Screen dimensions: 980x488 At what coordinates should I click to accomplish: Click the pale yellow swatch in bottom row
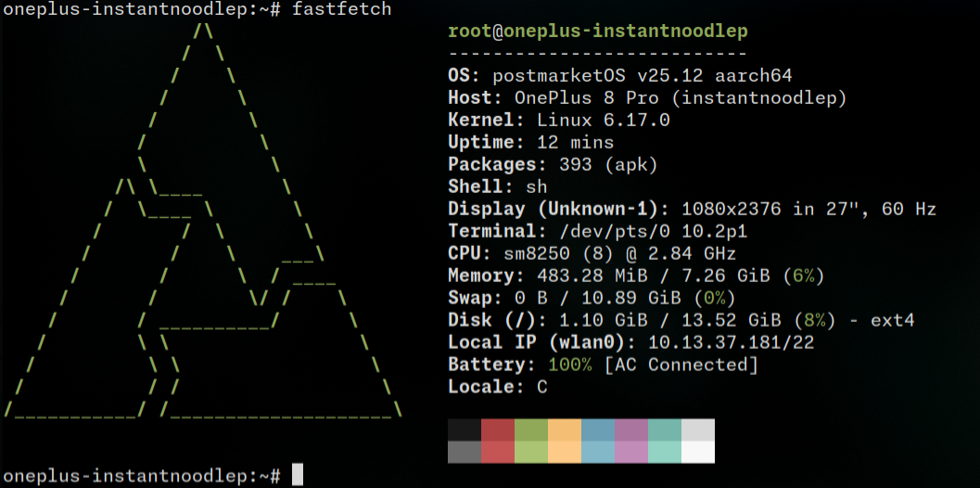564,452
